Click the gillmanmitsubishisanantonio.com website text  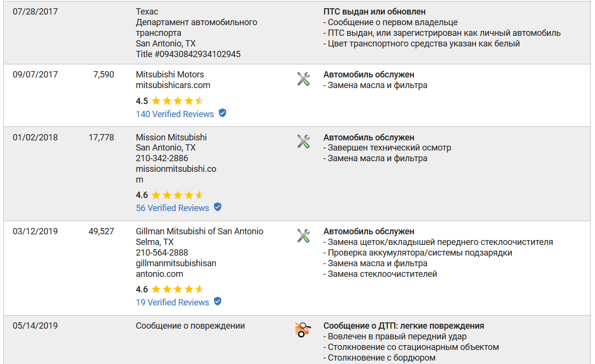click(176, 269)
